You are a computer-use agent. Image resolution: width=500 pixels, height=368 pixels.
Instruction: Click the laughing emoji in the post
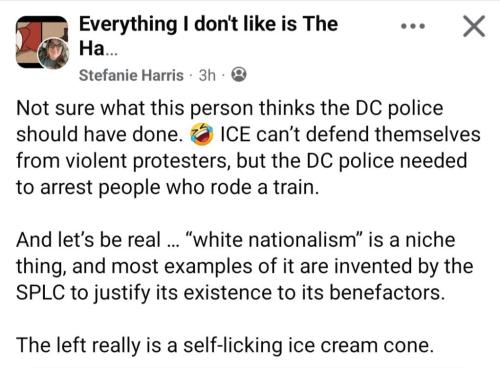tap(201, 134)
